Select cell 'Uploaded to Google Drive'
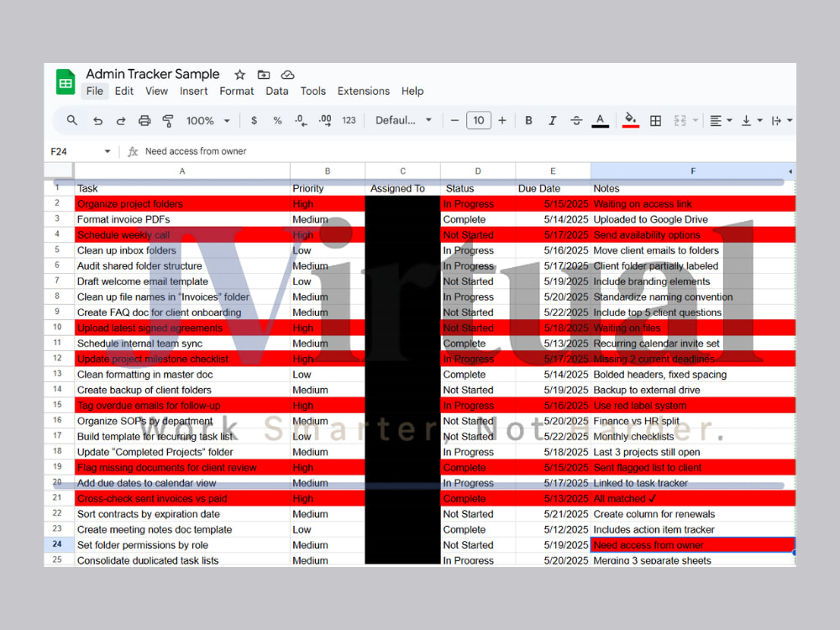This screenshot has height=630, width=840. pos(693,219)
